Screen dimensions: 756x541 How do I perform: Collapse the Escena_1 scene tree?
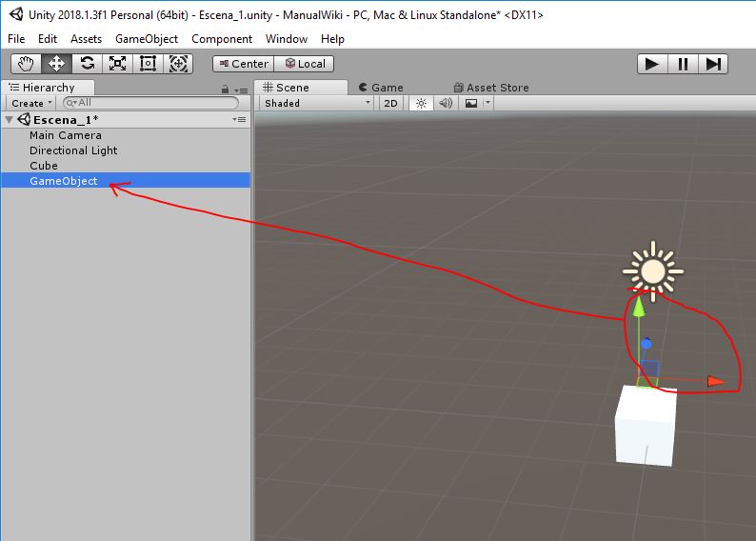9,119
